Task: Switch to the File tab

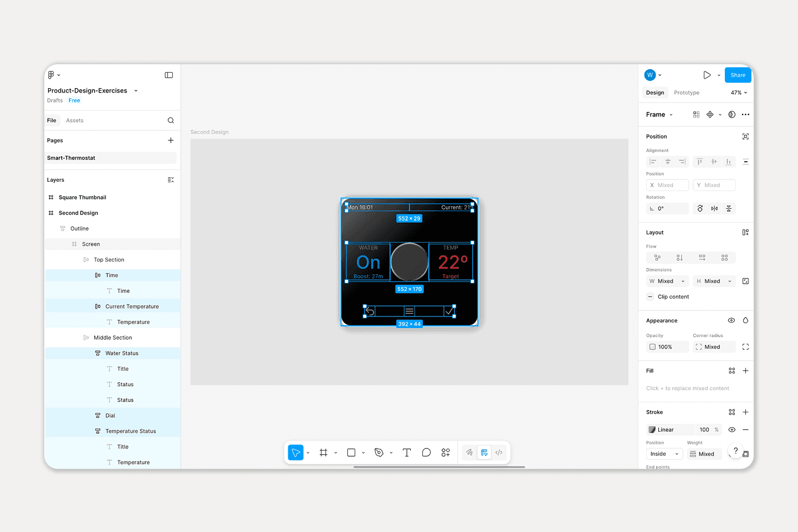Action: click(52, 120)
